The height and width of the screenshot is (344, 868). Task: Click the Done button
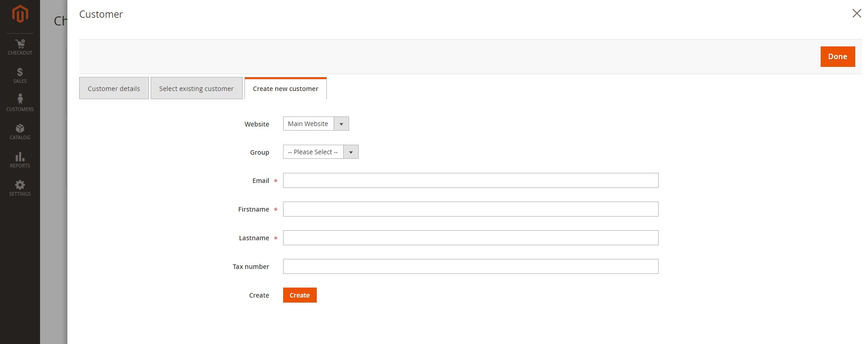pos(838,56)
